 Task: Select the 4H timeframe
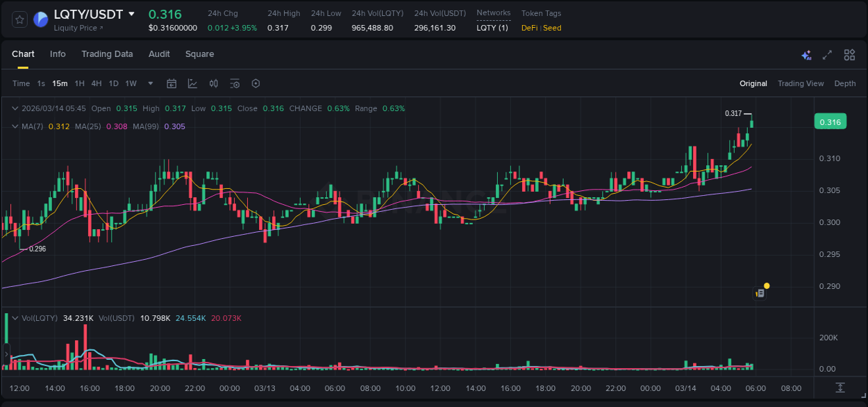97,83
